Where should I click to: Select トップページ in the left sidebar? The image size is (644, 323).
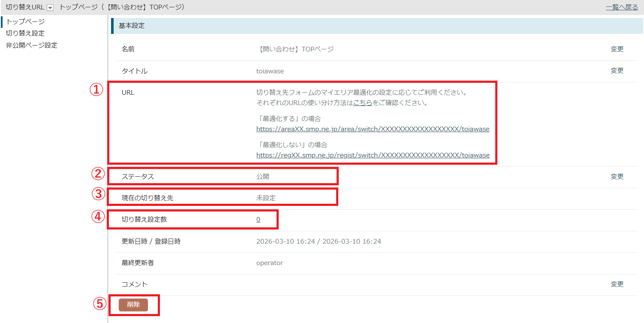25,21
